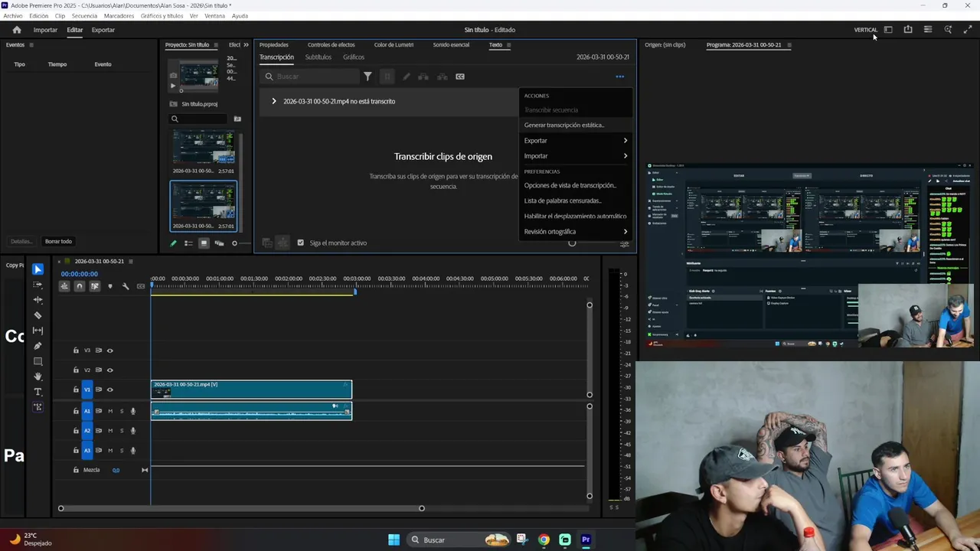Toggle Snap in timeline magnet button
The image size is (980, 551).
[80, 286]
